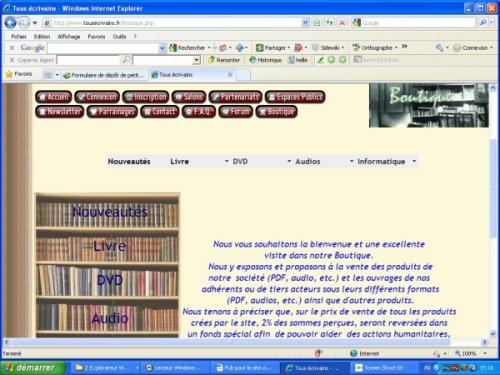Click Audio on the bookshelf image
This screenshot has width=500, height=375.
coord(110,318)
